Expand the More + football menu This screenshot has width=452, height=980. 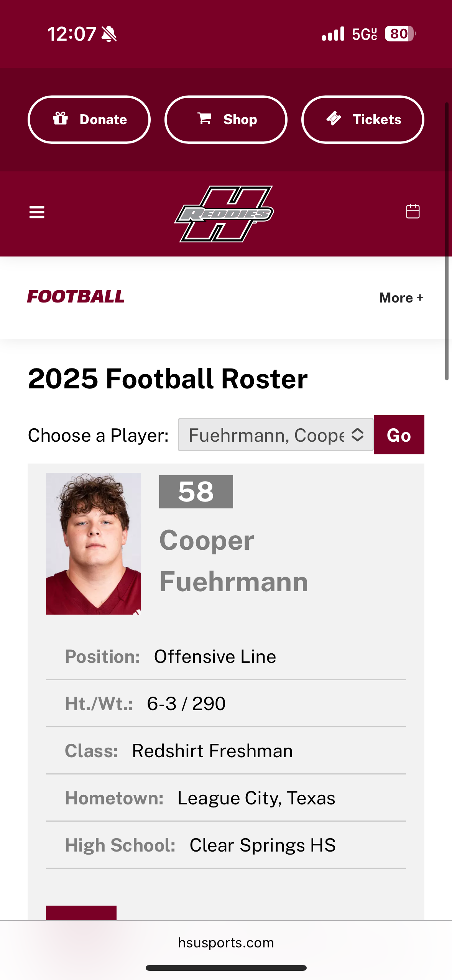401,298
